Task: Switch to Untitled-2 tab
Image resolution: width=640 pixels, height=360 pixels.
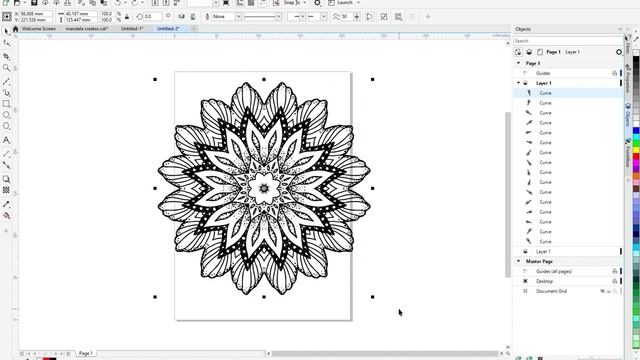Action: coord(168,29)
